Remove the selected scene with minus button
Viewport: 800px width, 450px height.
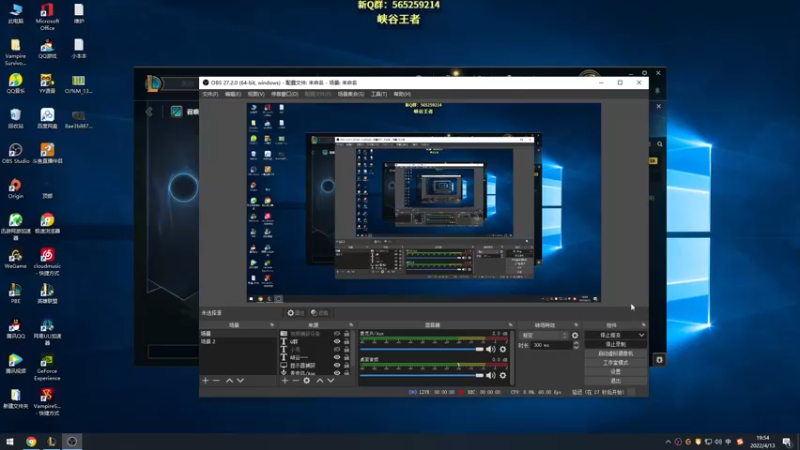216,381
